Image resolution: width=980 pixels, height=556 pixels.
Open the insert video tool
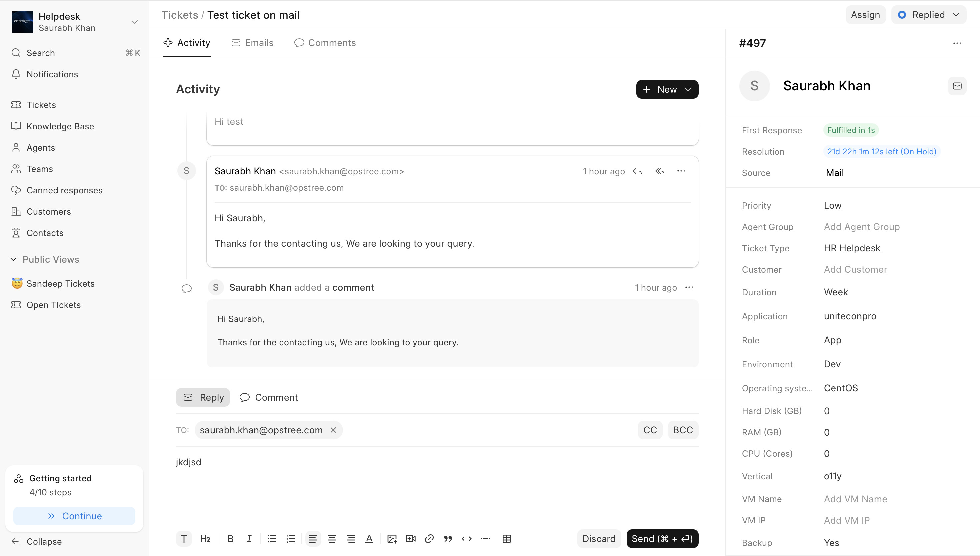point(410,539)
